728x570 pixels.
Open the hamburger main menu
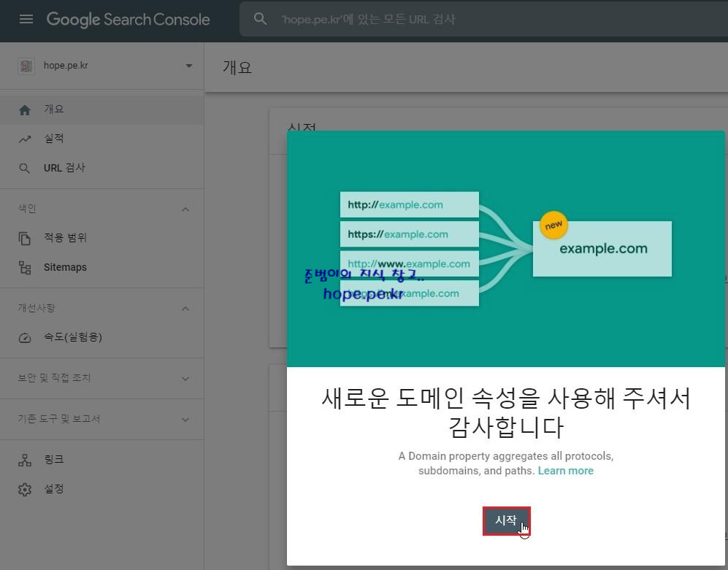coord(26,19)
